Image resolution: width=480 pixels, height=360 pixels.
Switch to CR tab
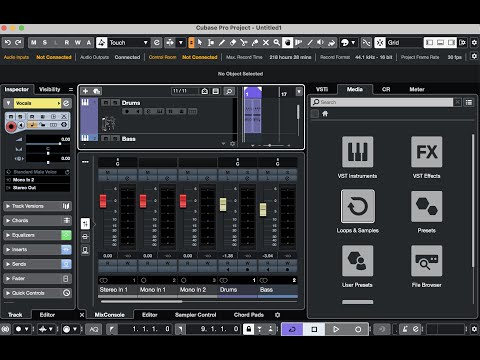[386, 89]
